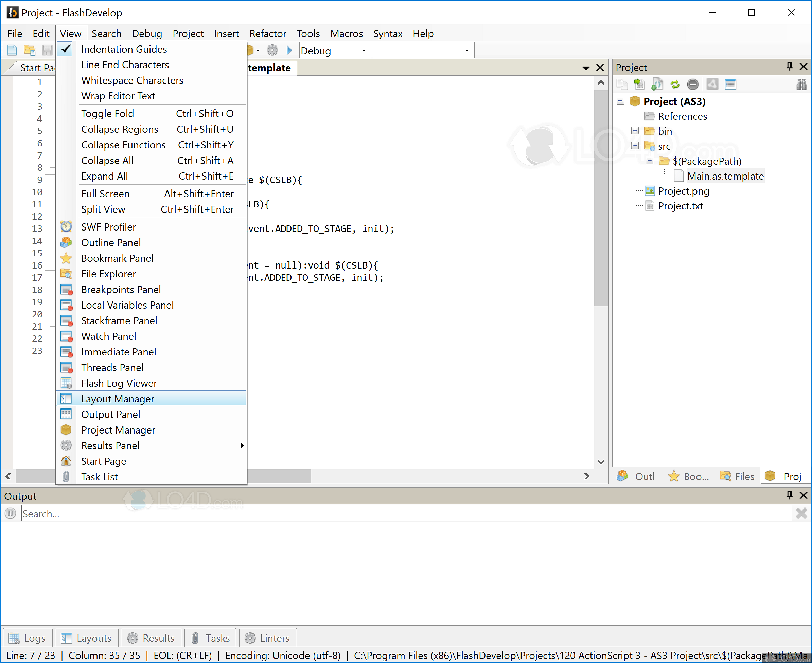The height and width of the screenshot is (663, 812).
Task: Start debugging with the blue play arrow
Action: [x=289, y=50]
